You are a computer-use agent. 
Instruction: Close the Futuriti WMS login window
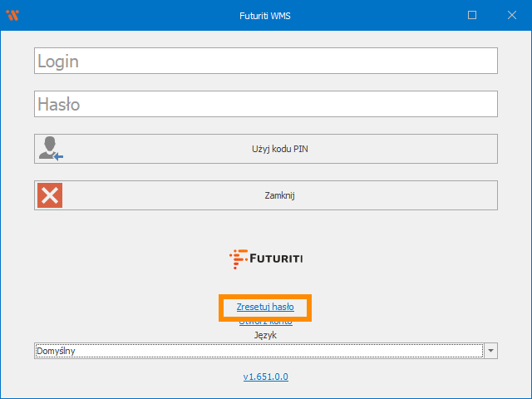tap(510, 15)
